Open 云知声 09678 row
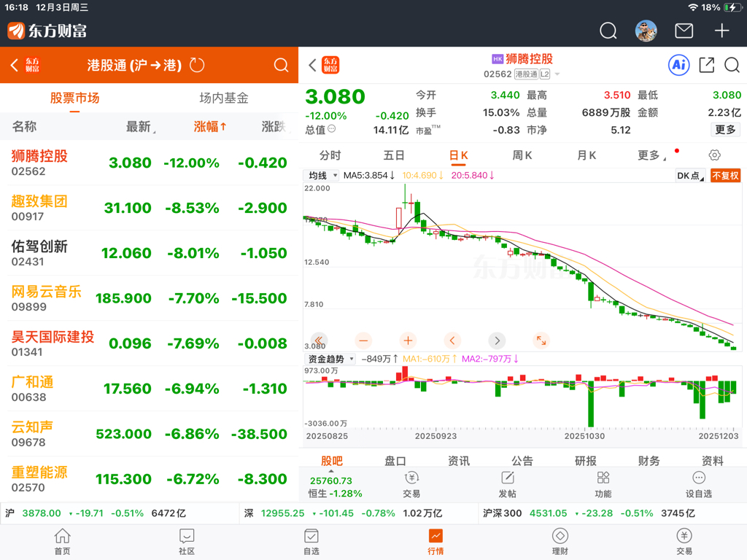This screenshot has width=747, height=560. coord(149,435)
